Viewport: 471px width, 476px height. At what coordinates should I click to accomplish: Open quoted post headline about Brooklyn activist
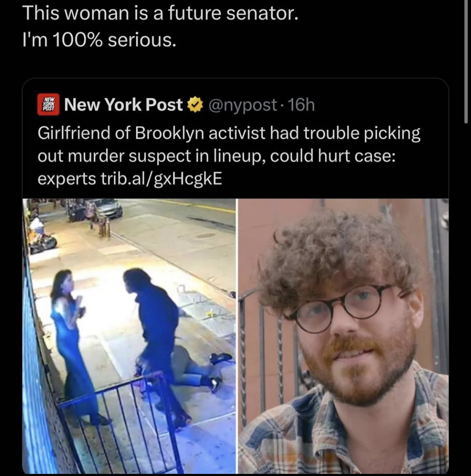coord(229,156)
